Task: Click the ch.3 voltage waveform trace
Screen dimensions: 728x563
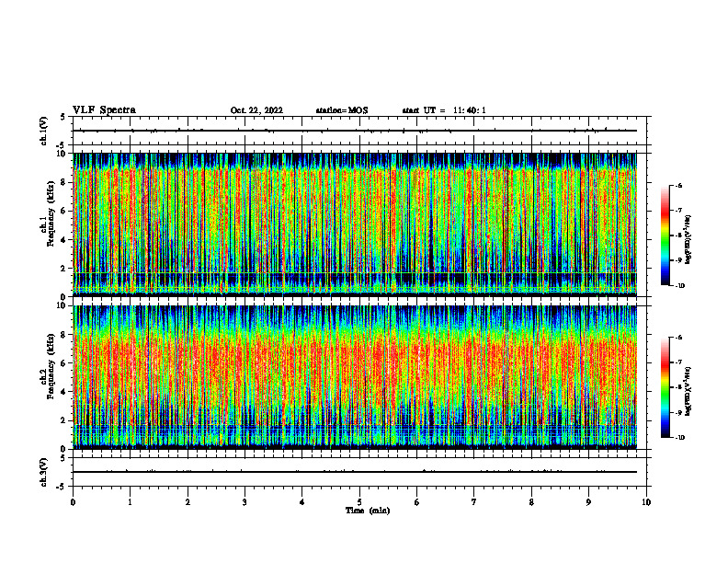Action: click(x=355, y=472)
